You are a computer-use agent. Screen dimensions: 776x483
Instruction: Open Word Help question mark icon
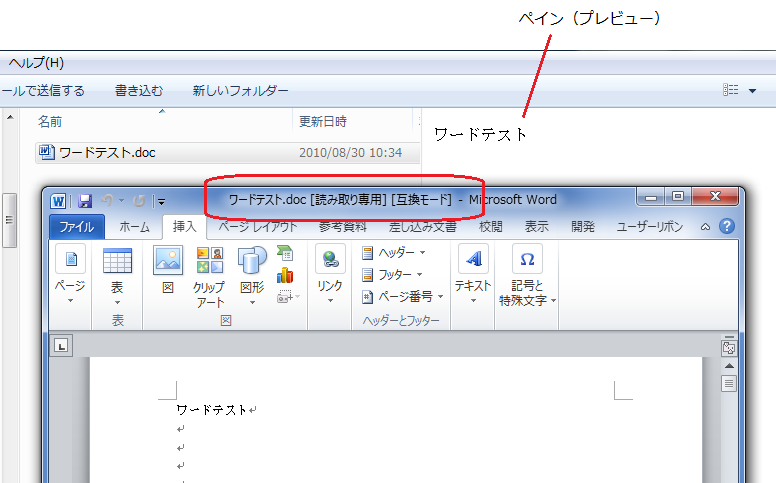pos(727,226)
